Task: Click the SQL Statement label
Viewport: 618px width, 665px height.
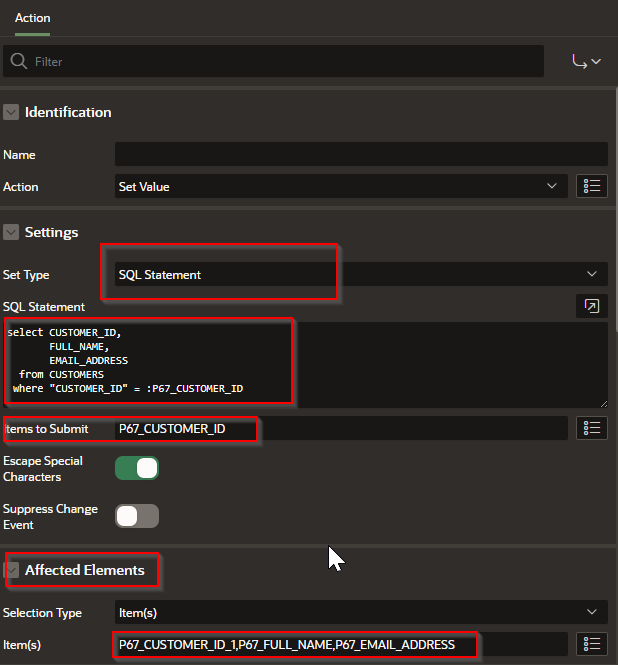Action: pyautogui.click(x=44, y=307)
